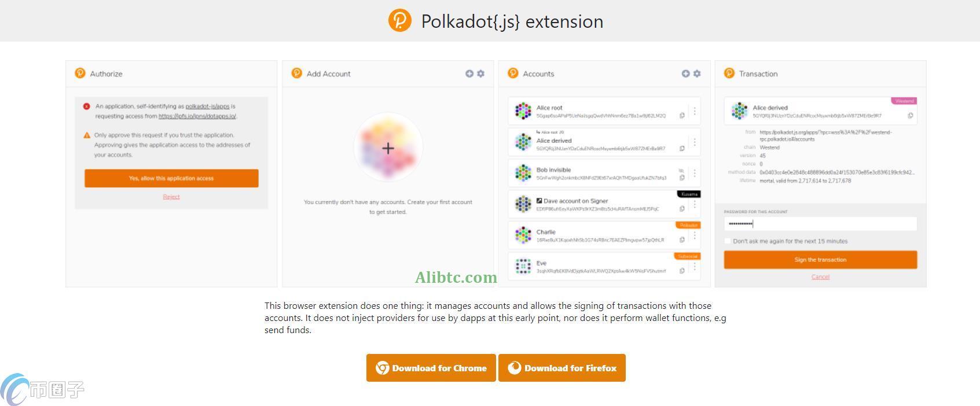Open settings gear in Add Account header
Image resolution: width=980 pixels, height=406 pixels.
(480, 73)
